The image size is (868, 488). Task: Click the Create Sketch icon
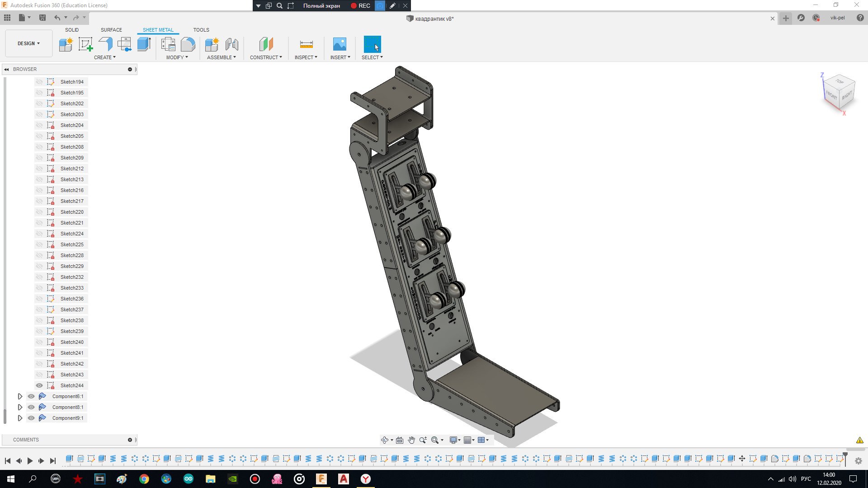[x=85, y=44]
